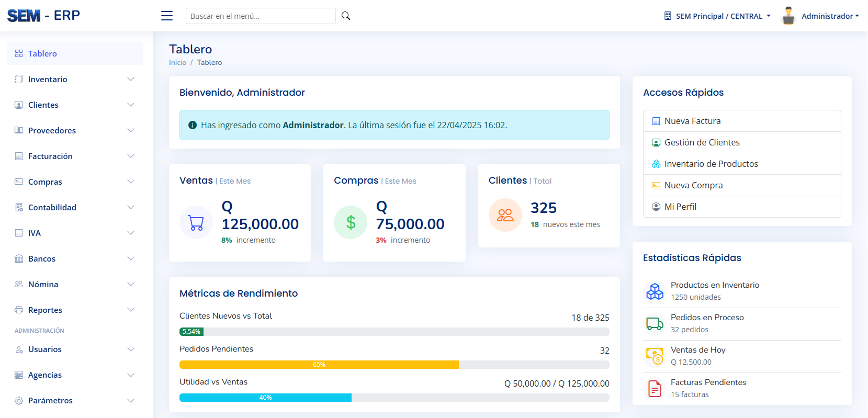The height and width of the screenshot is (418, 868).
Task: Click the search magnifying glass icon
Action: click(x=346, y=16)
